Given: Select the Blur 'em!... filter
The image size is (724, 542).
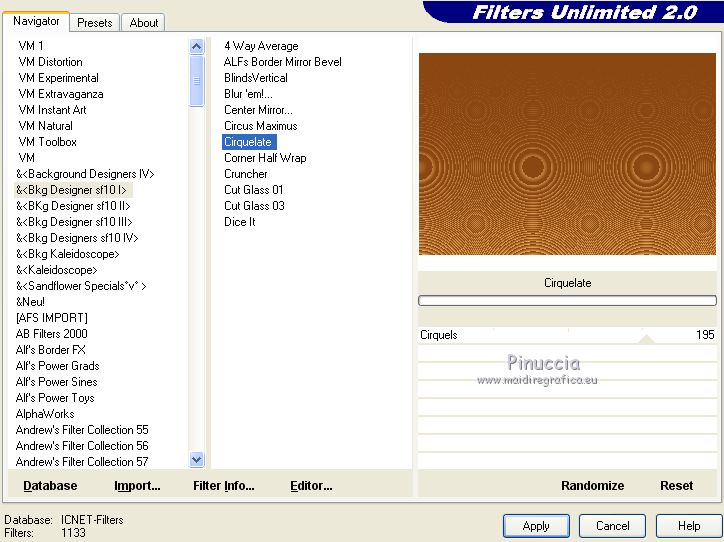Looking at the screenshot, I should 248,94.
